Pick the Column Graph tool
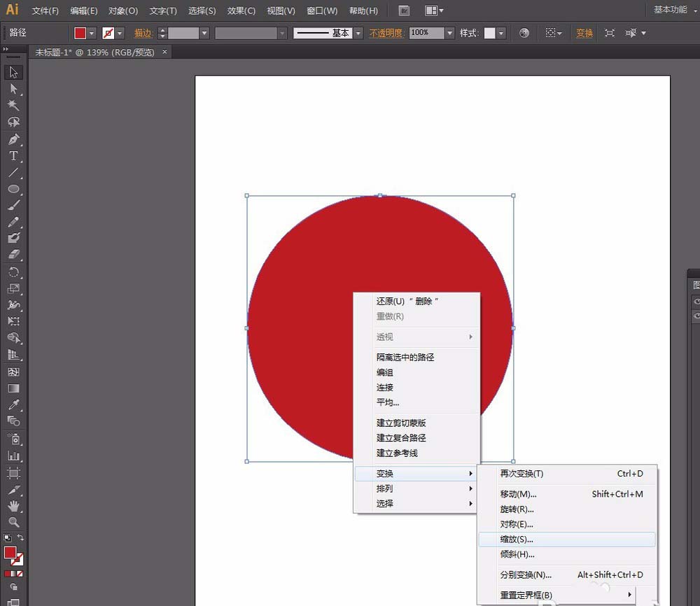This screenshot has width=700, height=606. coord(13,456)
